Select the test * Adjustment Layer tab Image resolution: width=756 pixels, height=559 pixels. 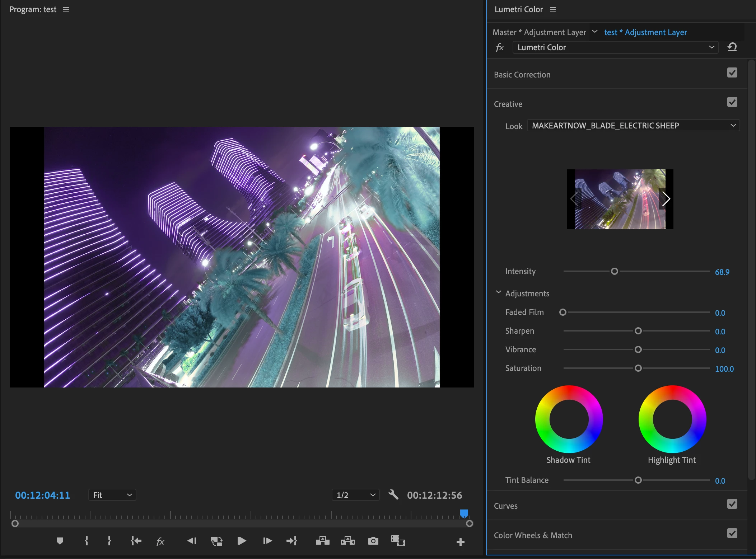tap(645, 32)
